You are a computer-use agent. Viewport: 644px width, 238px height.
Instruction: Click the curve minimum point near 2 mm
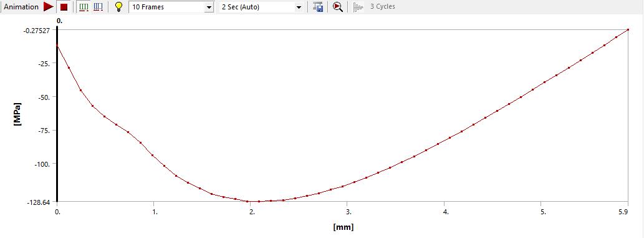tap(259, 201)
